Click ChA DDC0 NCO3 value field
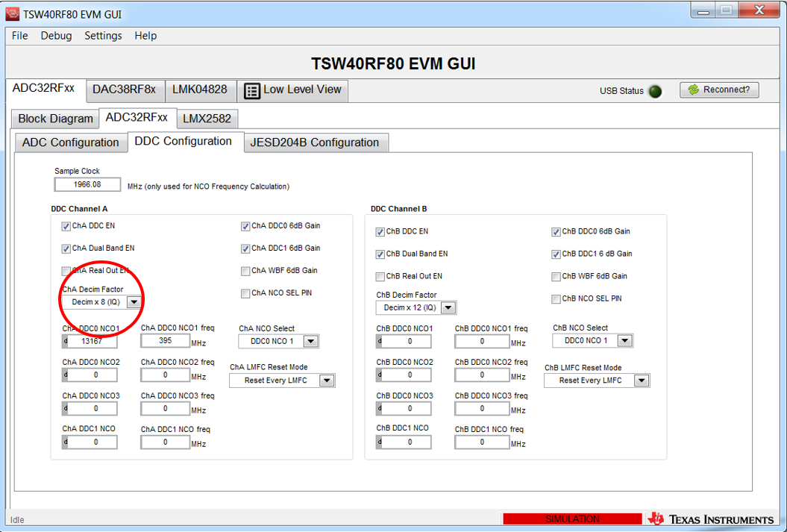This screenshot has height=532, width=787. (93, 409)
